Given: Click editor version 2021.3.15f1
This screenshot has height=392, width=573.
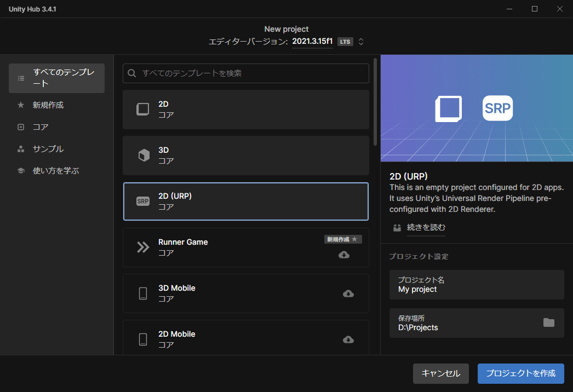Looking at the screenshot, I should [x=312, y=41].
